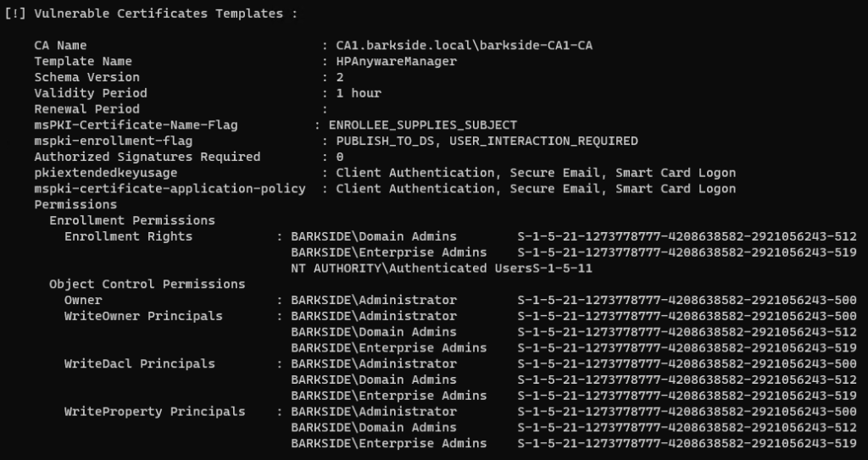Click the "1 hour" validity period value

tap(359, 93)
